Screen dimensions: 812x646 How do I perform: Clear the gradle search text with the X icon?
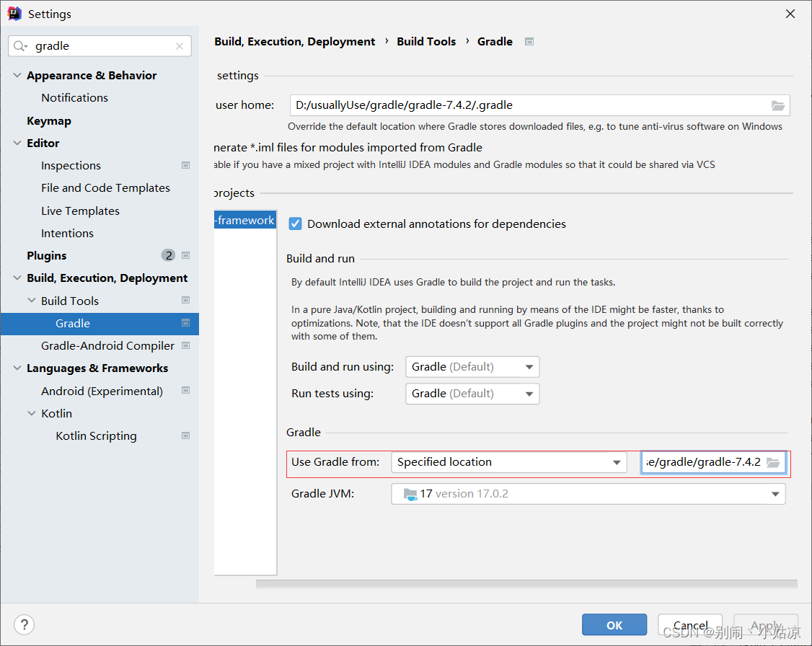pyautogui.click(x=180, y=46)
